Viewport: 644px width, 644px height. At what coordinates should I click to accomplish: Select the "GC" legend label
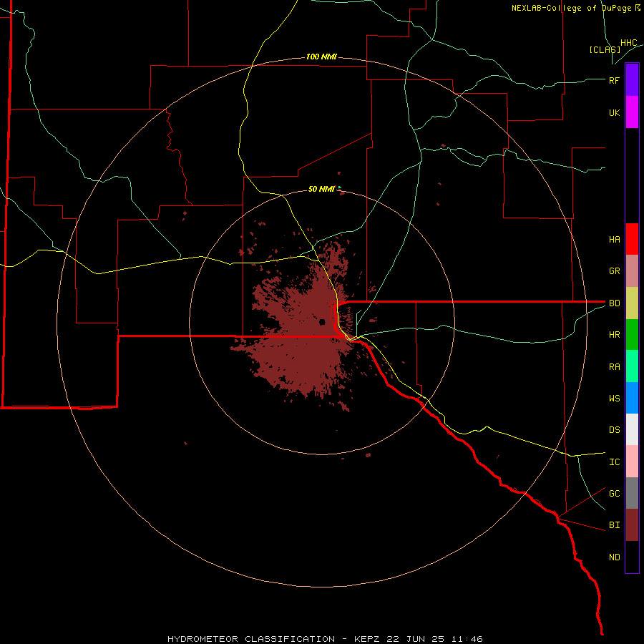(614, 494)
